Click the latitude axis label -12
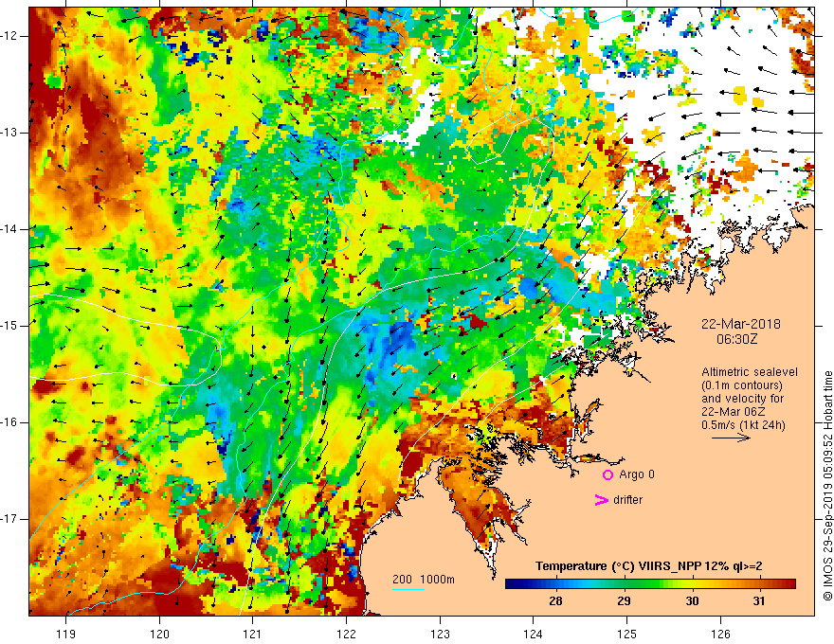Image resolution: width=834 pixels, height=644 pixels. tap(9, 36)
